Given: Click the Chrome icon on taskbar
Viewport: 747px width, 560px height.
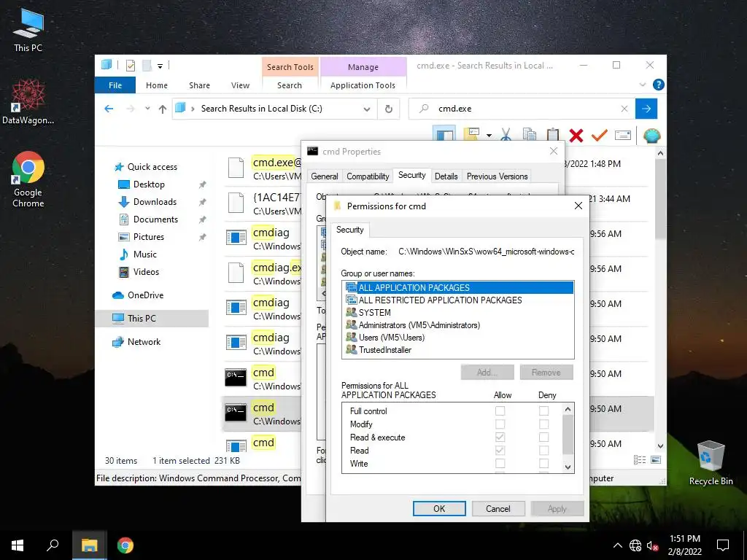Looking at the screenshot, I should point(125,545).
